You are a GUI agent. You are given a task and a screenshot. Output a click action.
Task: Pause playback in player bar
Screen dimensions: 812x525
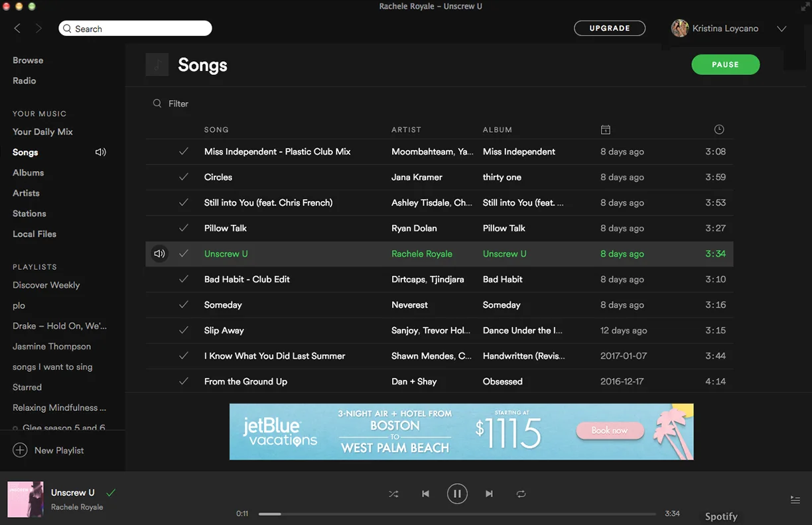457,494
